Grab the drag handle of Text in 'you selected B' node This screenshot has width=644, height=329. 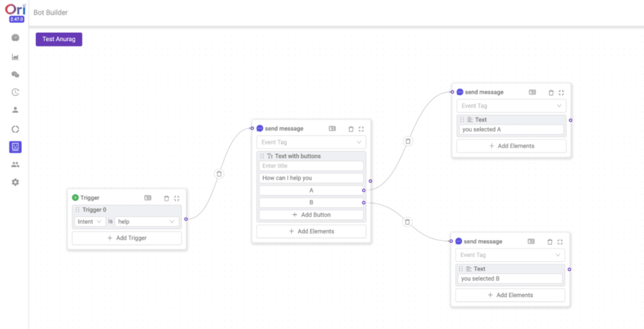pyautogui.click(x=461, y=269)
